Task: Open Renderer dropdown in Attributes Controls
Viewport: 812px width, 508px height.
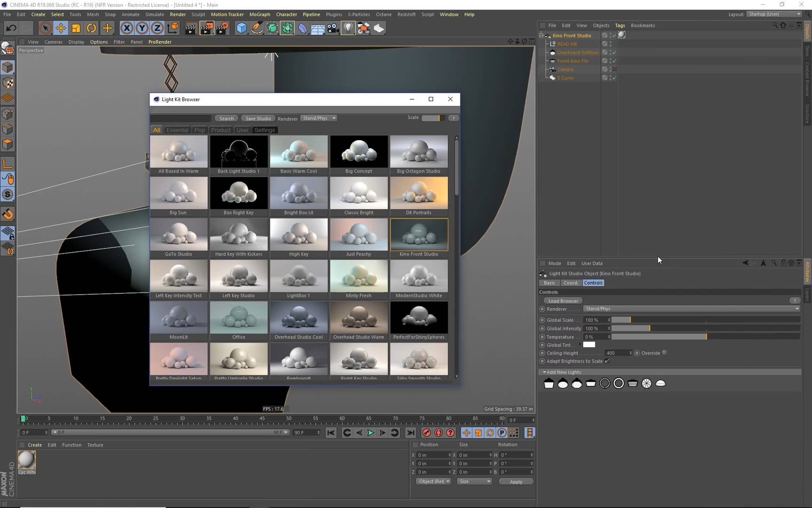Action: tap(692, 309)
